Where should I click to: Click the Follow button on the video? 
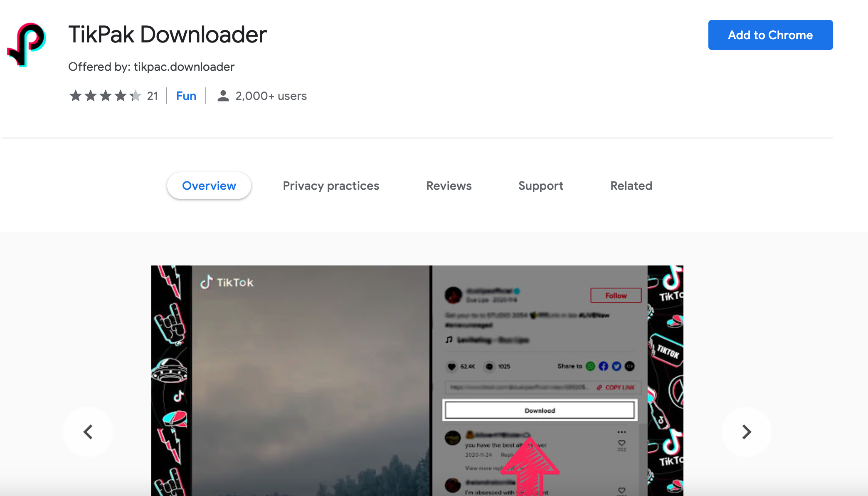(616, 295)
